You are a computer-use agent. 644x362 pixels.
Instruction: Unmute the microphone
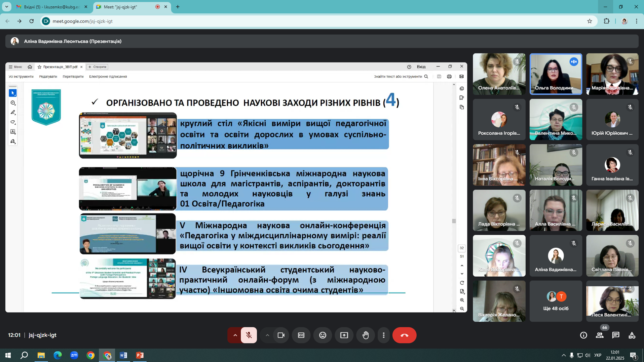click(x=249, y=335)
